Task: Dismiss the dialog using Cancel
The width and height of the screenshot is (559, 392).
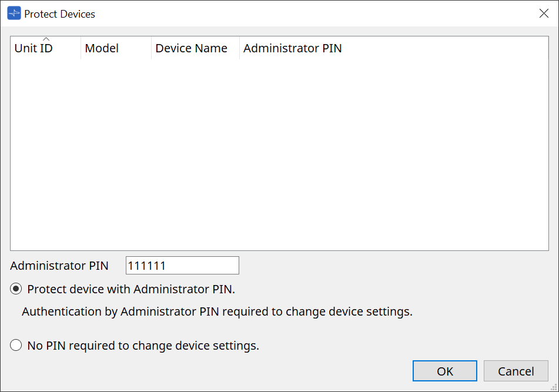Action: point(516,371)
